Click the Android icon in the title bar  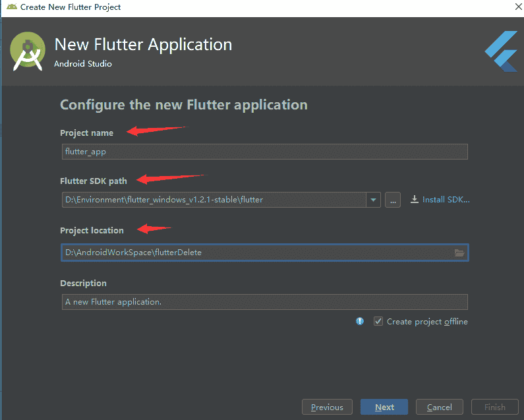coord(10,7)
